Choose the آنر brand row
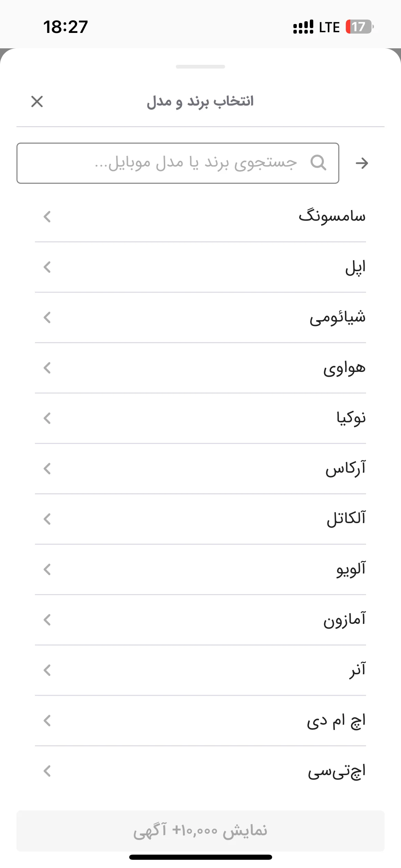401x868 pixels. pos(200,670)
